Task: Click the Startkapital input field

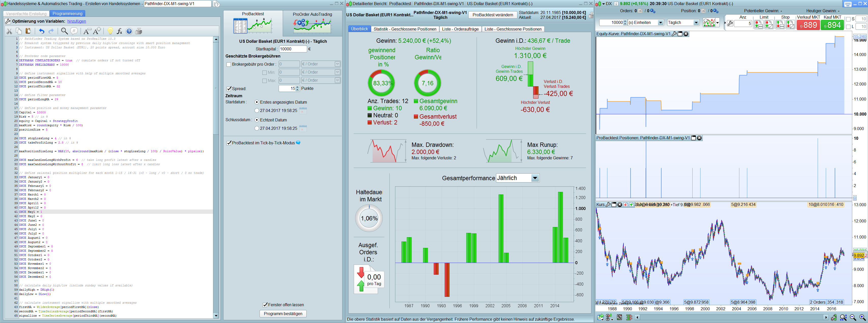Action: pos(292,49)
